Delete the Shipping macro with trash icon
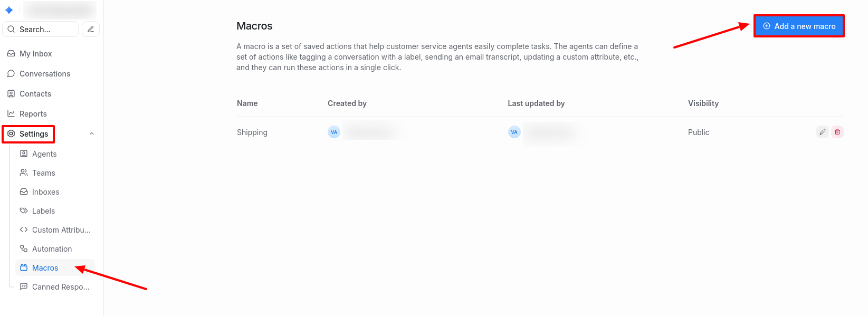The height and width of the screenshot is (316, 868). point(837,132)
